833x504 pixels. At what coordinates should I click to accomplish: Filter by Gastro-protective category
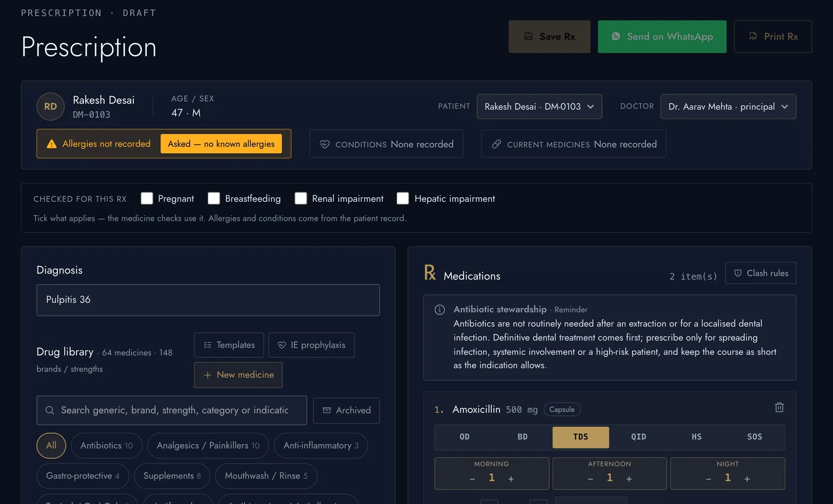83,476
